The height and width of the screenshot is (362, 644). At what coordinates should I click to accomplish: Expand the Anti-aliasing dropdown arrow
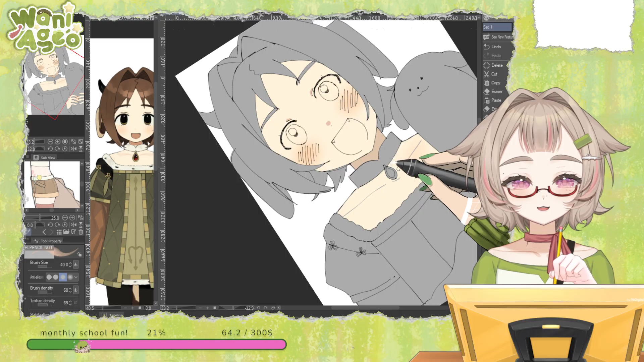[x=76, y=277]
